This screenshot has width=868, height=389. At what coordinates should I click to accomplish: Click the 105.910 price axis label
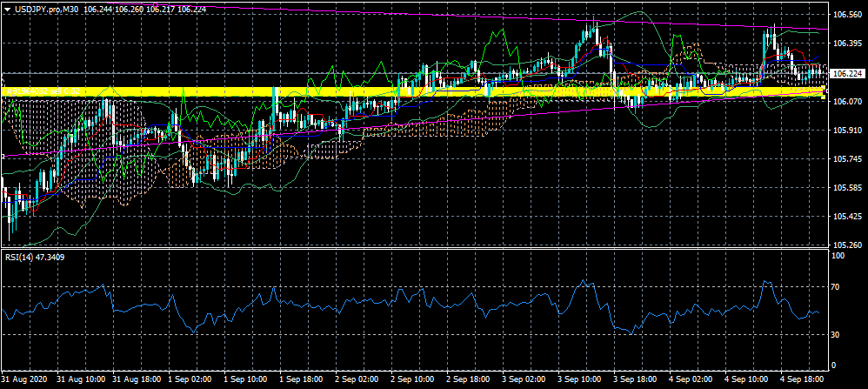point(847,131)
